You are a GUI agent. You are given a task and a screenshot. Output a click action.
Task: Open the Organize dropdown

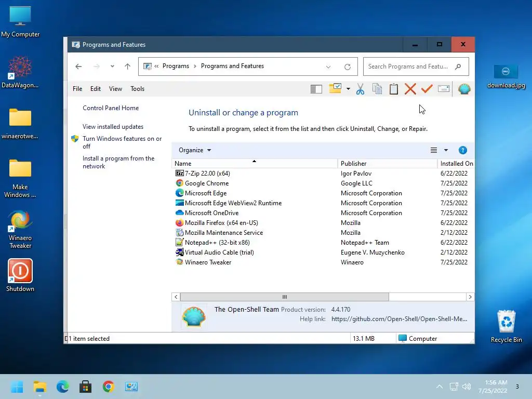195,150
